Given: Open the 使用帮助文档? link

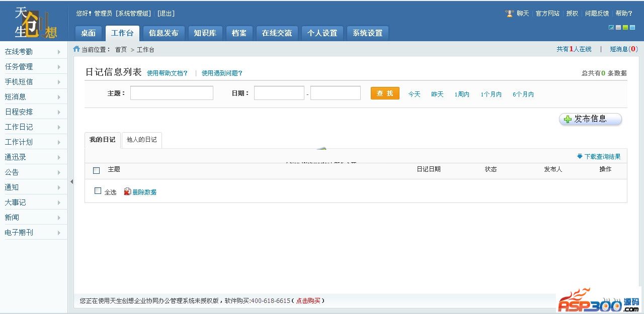Looking at the screenshot, I should 167,73.
